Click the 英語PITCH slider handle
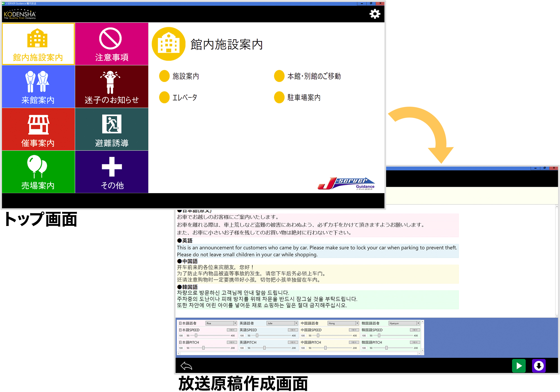The width and height of the screenshot is (560, 392). (264, 348)
